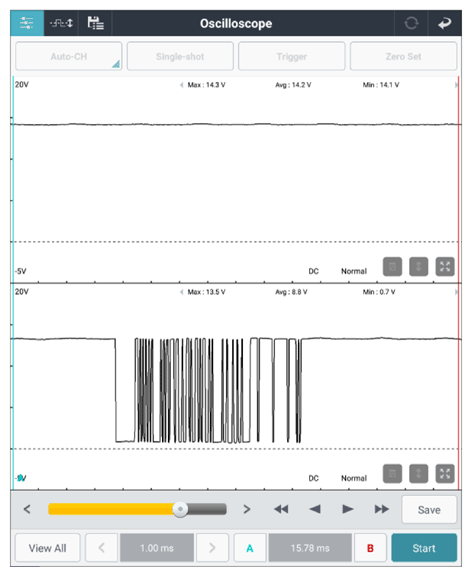
Task: Increase time base with right chevron
Action: (x=212, y=548)
